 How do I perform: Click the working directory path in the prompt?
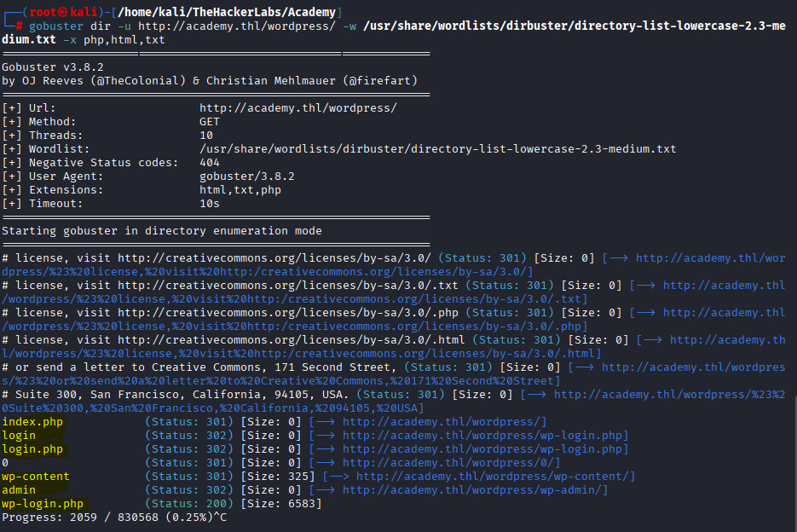coord(219,12)
